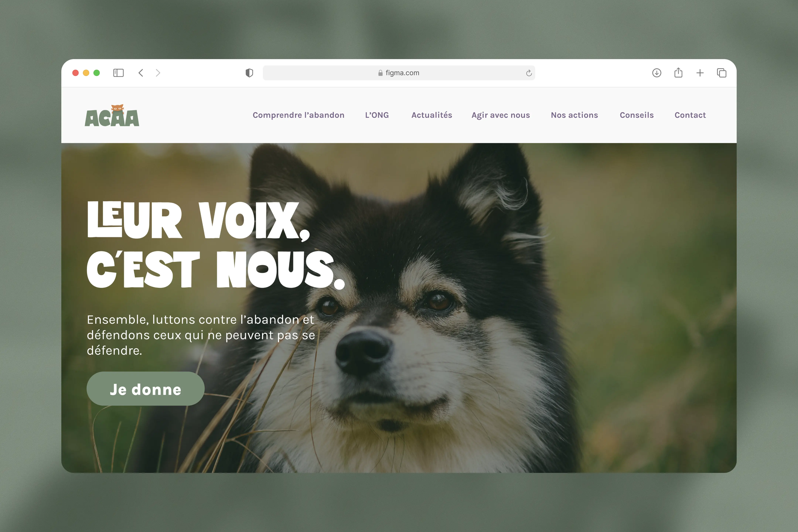Go back with the left chevron
798x532 pixels.
(x=141, y=73)
